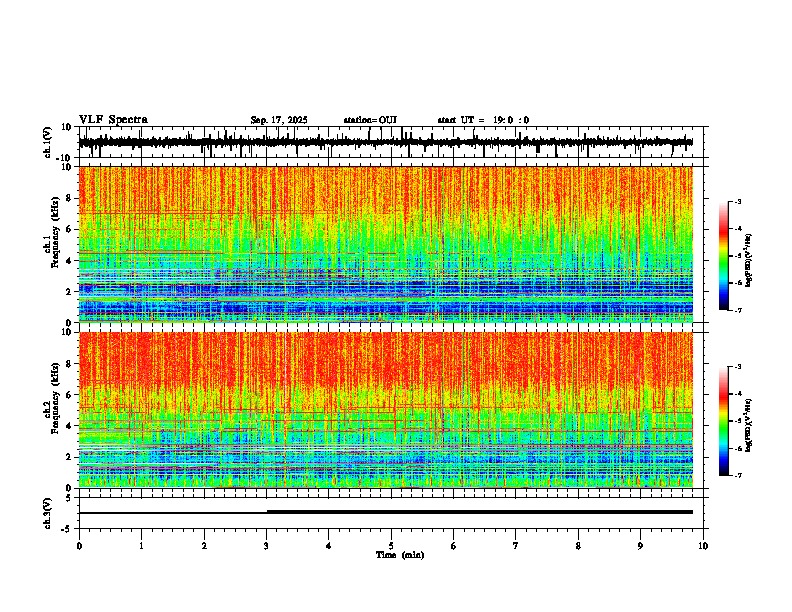Click the "-3" value on ch.1 colorbar
The image size is (792, 612).
tap(737, 201)
